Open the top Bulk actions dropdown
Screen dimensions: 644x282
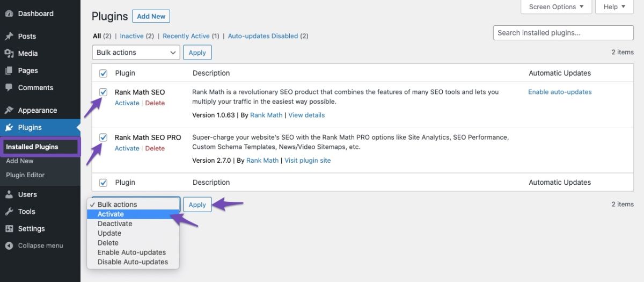pyautogui.click(x=136, y=53)
